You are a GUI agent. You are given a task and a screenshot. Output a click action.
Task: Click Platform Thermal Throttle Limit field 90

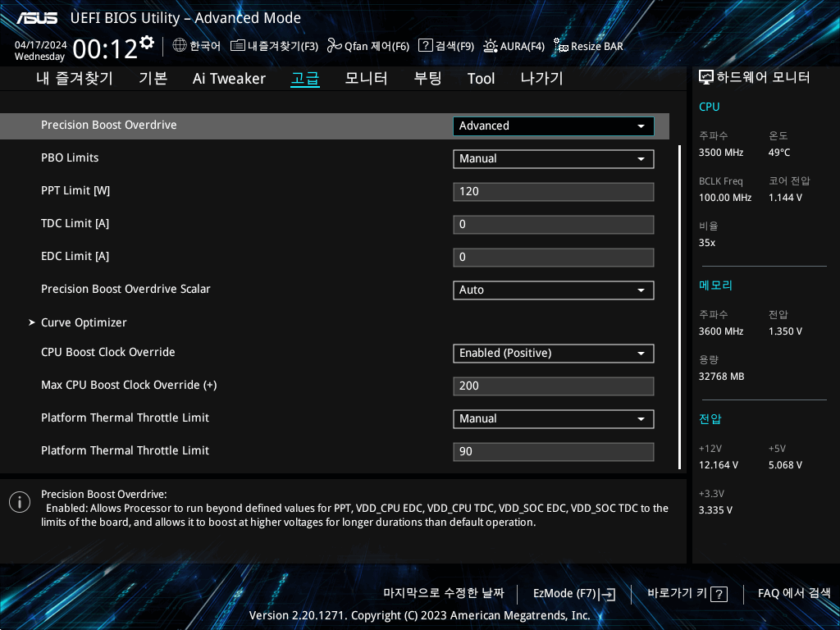coord(554,452)
